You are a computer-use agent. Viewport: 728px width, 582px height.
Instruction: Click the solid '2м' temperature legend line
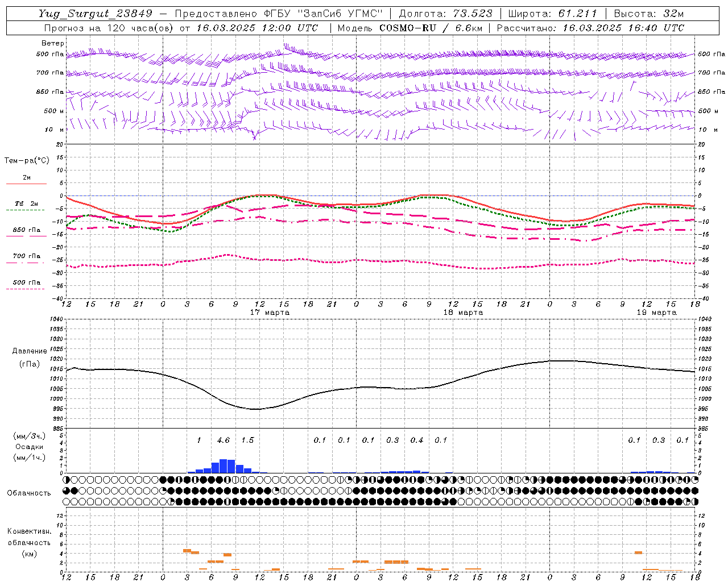26,184
